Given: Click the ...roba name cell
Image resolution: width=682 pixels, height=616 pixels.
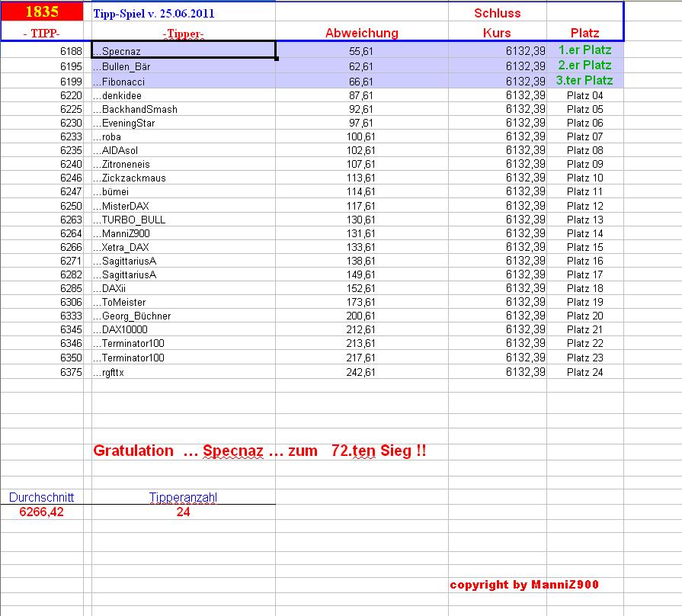Looking at the screenshot, I should 183,136.
